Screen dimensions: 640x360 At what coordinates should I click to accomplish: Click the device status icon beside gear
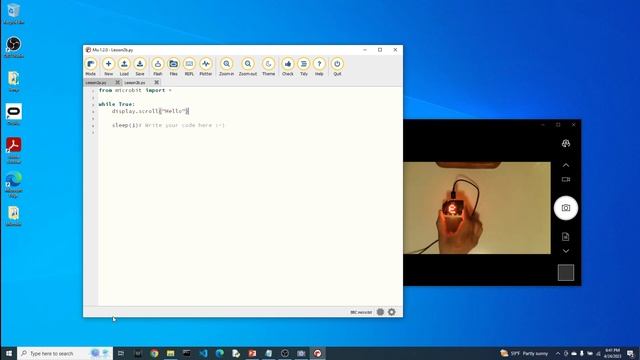[x=380, y=312]
